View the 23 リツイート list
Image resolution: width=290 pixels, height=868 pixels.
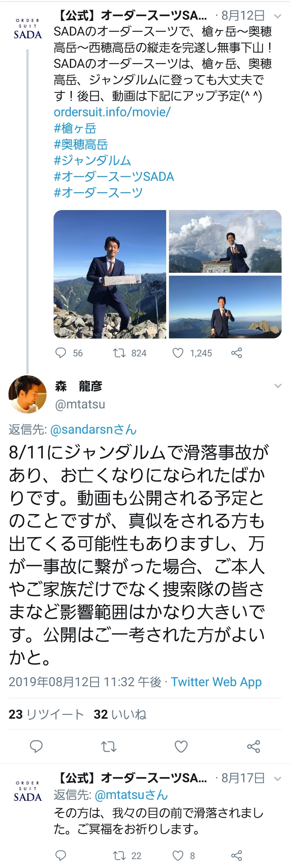point(46,714)
